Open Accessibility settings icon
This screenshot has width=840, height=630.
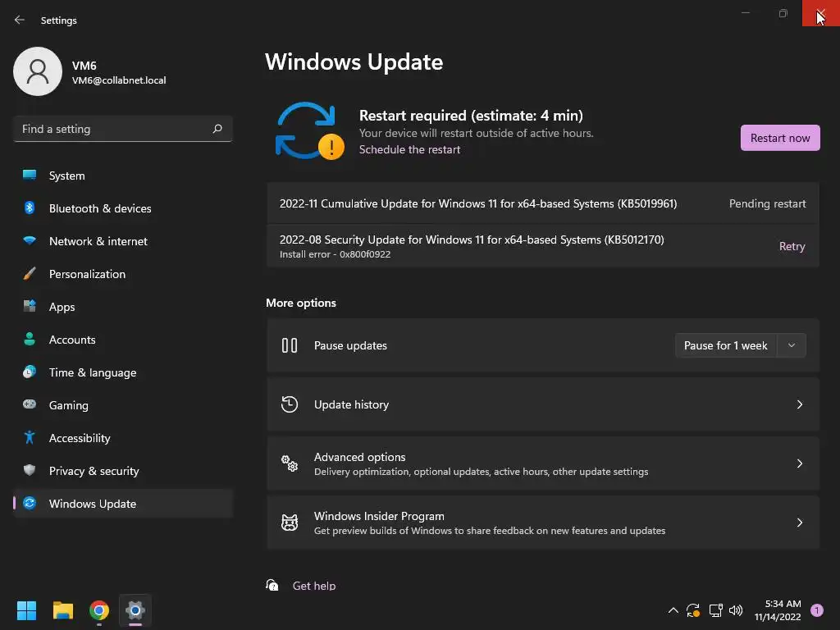(x=30, y=438)
